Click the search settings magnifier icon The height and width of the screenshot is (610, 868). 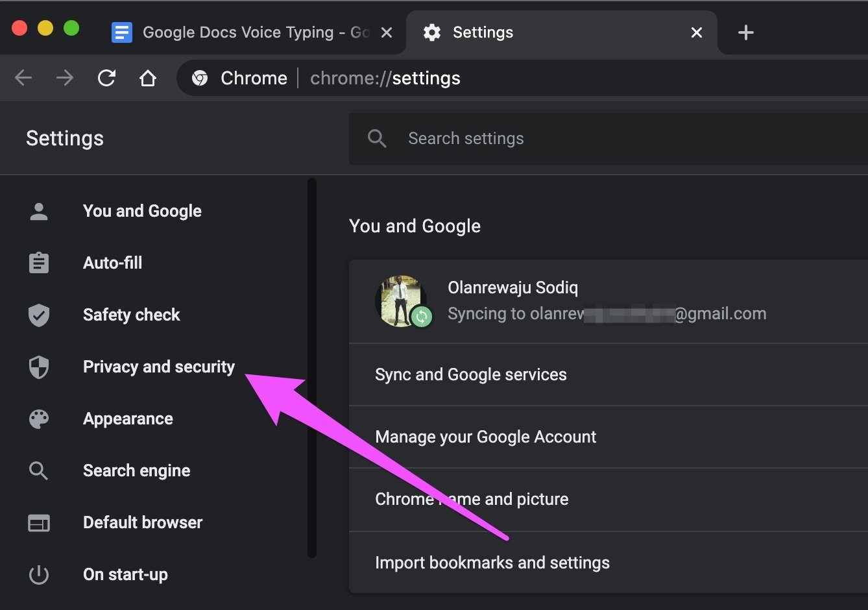click(377, 138)
